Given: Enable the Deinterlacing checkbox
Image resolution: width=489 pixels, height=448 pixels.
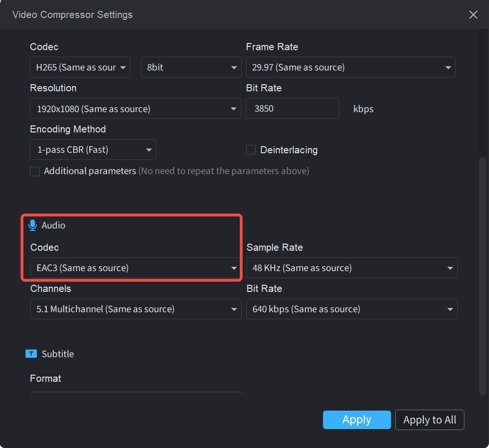Looking at the screenshot, I should [x=251, y=150].
